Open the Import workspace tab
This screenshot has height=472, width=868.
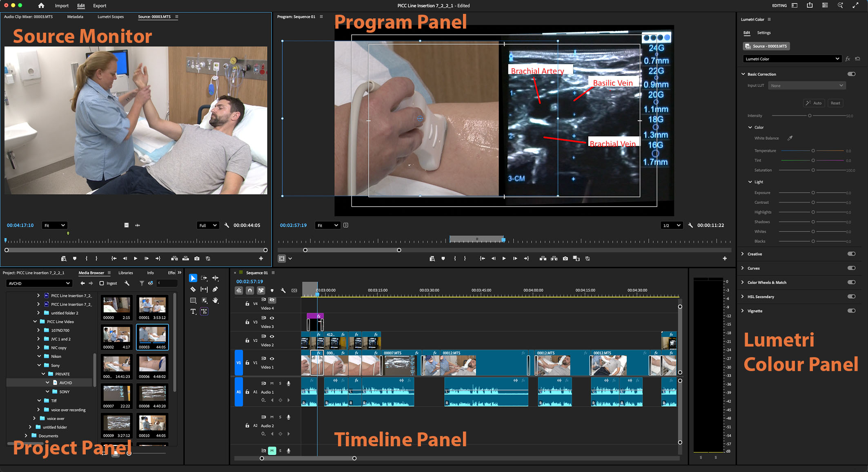coord(62,6)
